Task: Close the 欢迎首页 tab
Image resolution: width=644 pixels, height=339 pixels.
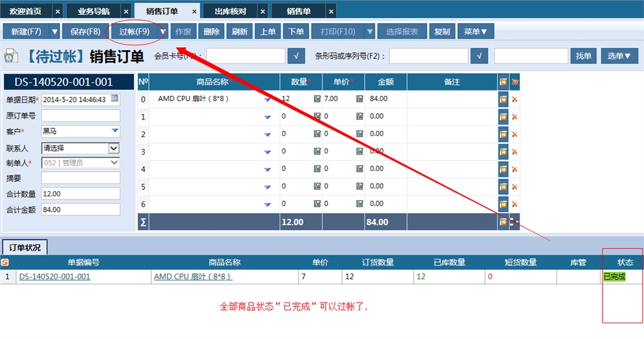Action: 57,11
